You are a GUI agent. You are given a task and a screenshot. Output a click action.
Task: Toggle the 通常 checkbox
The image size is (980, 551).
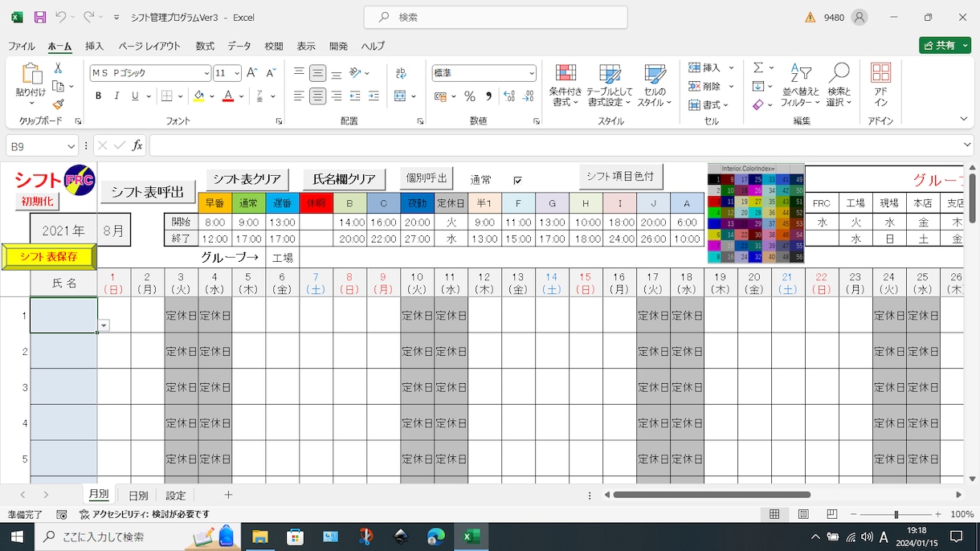(x=517, y=180)
